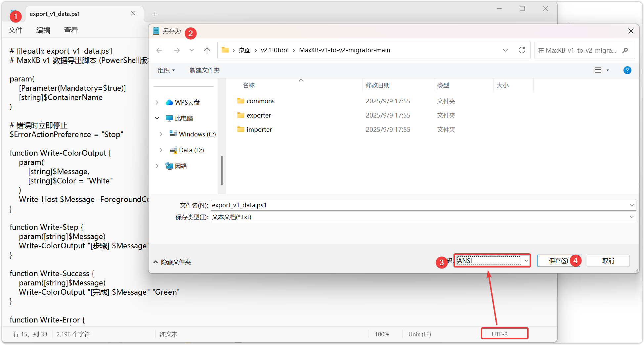Open the exporter folder
Viewport: 644px width, 345px height.
(258, 115)
